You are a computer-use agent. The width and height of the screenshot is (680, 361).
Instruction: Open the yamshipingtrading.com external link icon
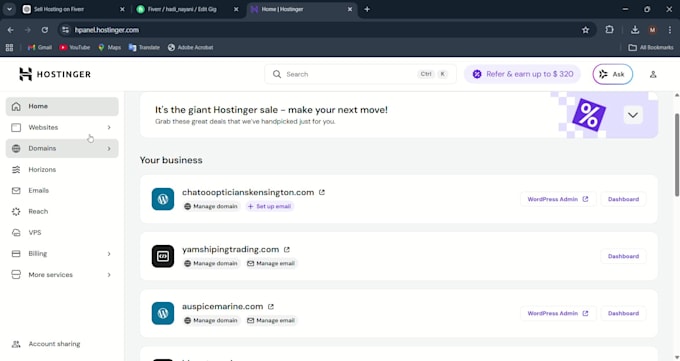[287, 249]
